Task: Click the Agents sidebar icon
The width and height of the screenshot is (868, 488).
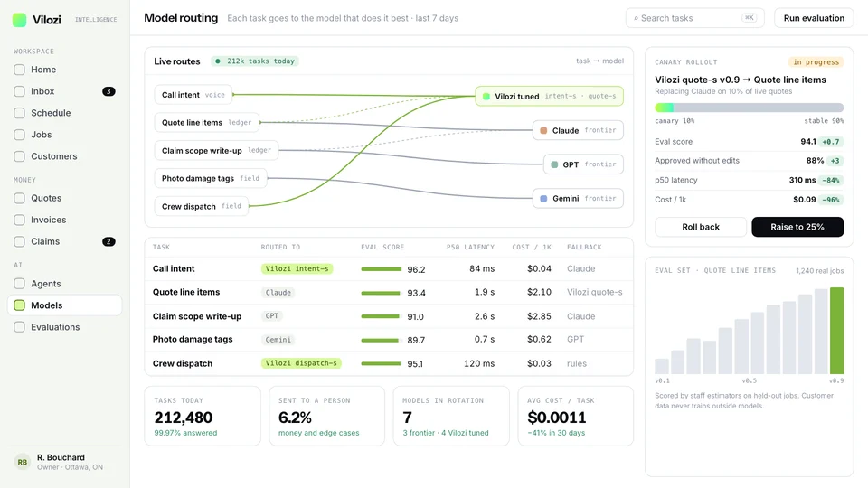Action: (x=19, y=284)
